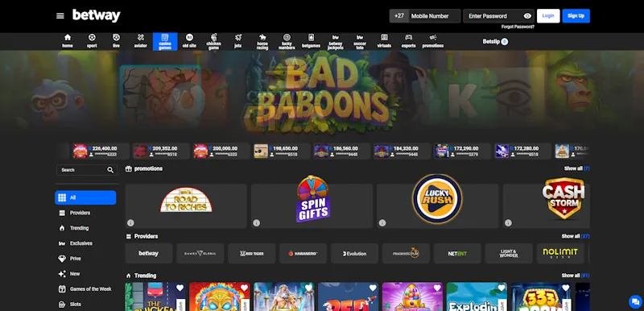Click the Login button
644x311 pixels.
548,16
